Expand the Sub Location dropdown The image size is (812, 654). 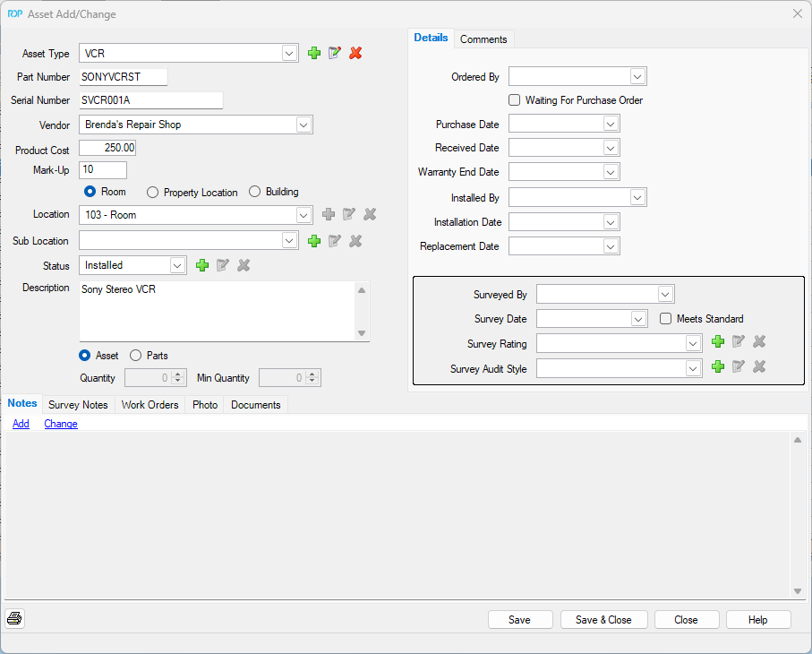tap(289, 240)
